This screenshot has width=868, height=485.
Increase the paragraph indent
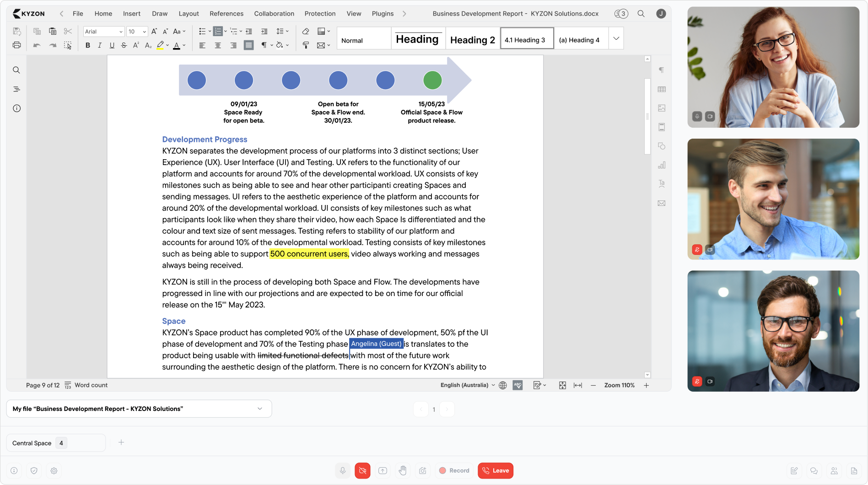(264, 31)
